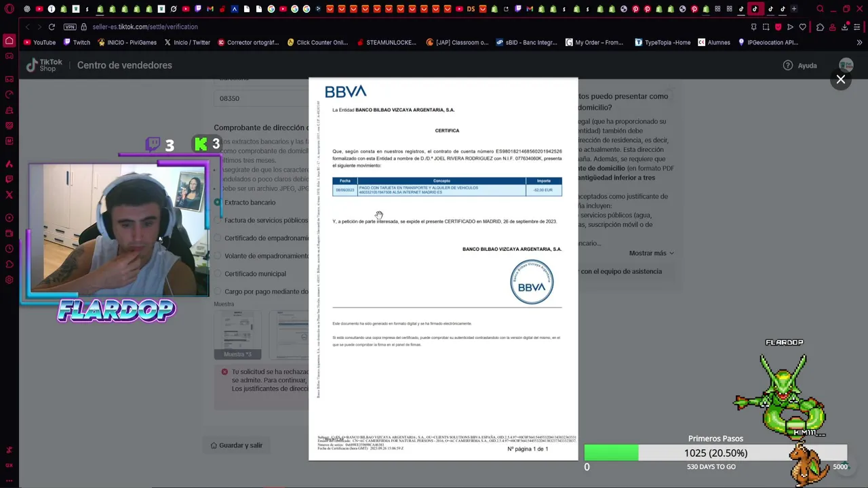Viewport: 868px width, 488px height.
Task: Click the Primeros Pasos progress bar
Action: tap(715, 453)
